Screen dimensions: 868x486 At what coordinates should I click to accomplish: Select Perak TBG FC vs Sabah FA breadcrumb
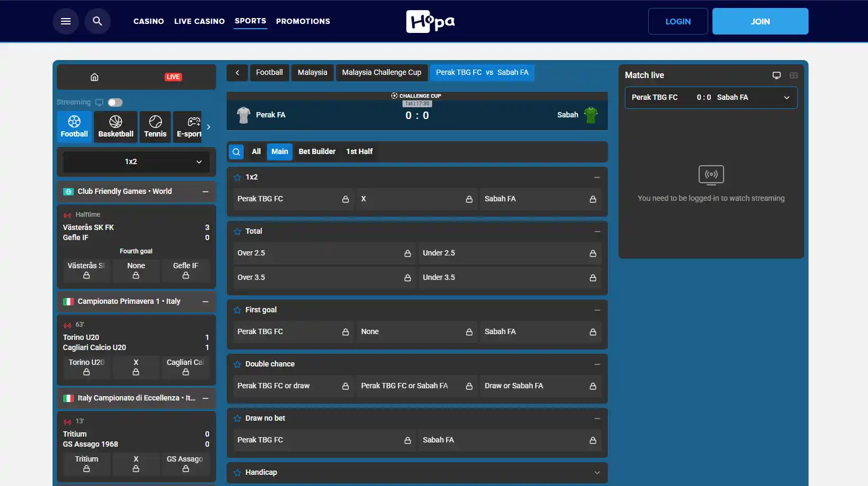tap(482, 73)
